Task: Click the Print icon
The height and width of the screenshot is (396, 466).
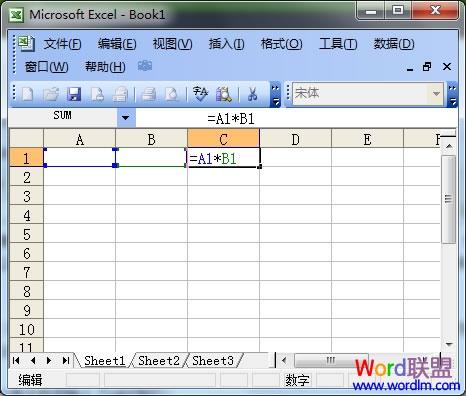Action: click(148, 94)
